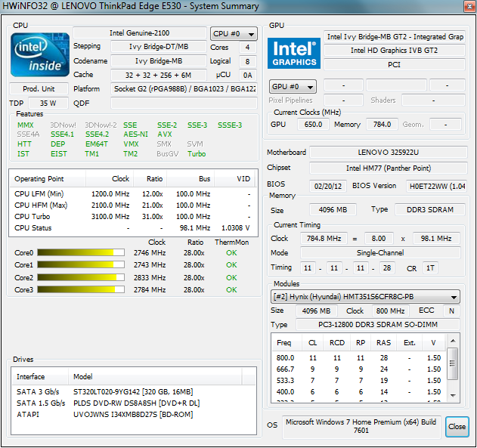Click the LENOVO 325922U motherboard field
477x448 pixels.
pos(387,152)
